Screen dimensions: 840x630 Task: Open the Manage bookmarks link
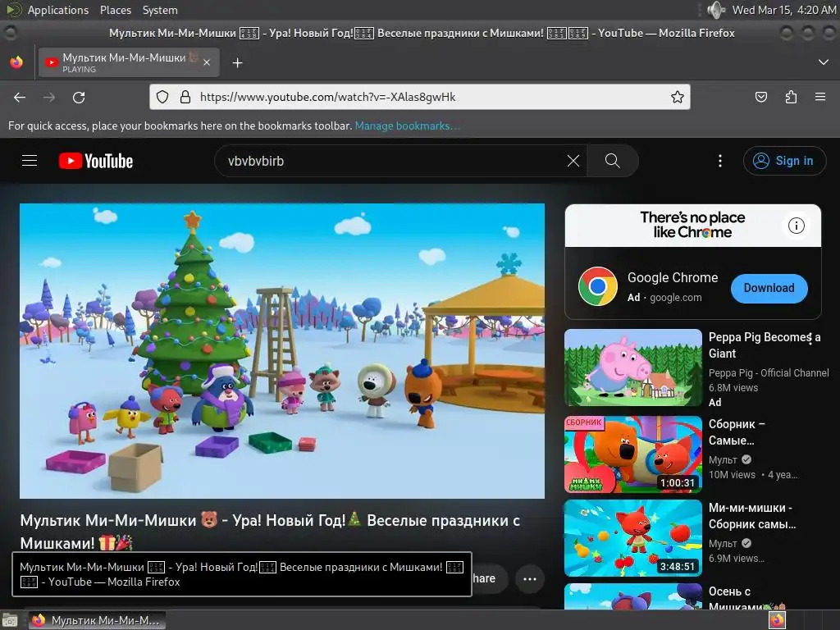(x=407, y=126)
